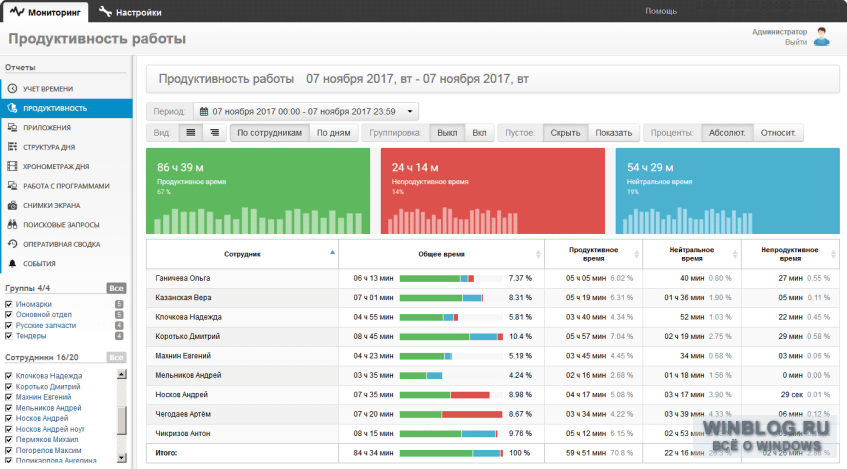
Task: Click the Чегодаев Артём time bar
Action: [451, 414]
